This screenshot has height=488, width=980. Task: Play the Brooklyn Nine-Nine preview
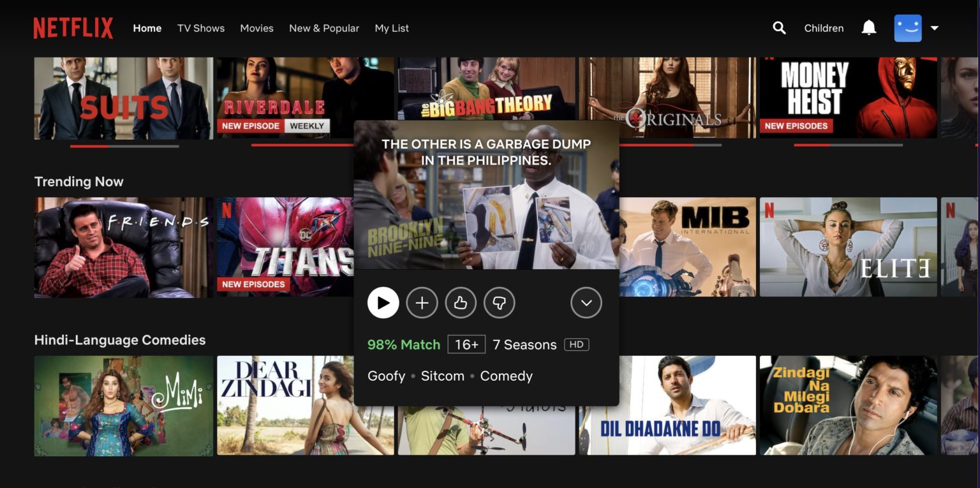coord(383,302)
